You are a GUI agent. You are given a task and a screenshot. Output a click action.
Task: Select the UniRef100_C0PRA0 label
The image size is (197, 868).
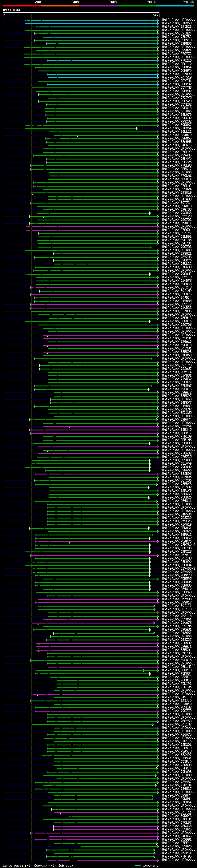pyautogui.click(x=177, y=91)
